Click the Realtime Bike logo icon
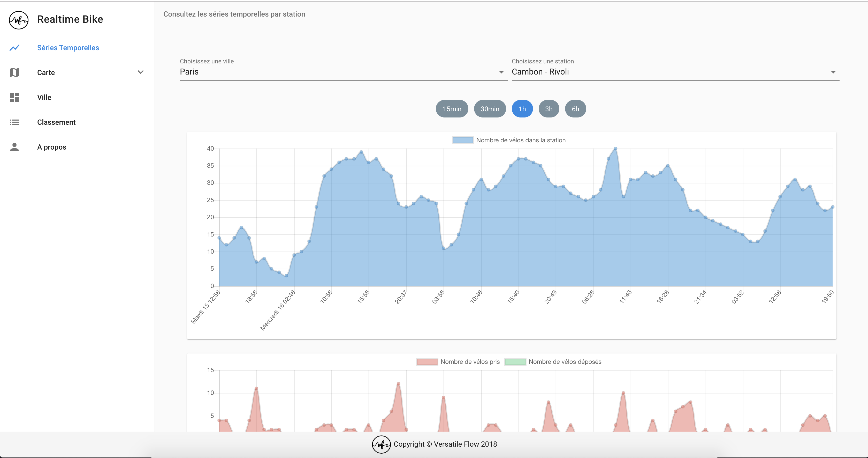Viewport: 868px width, 458px height. 19,20
